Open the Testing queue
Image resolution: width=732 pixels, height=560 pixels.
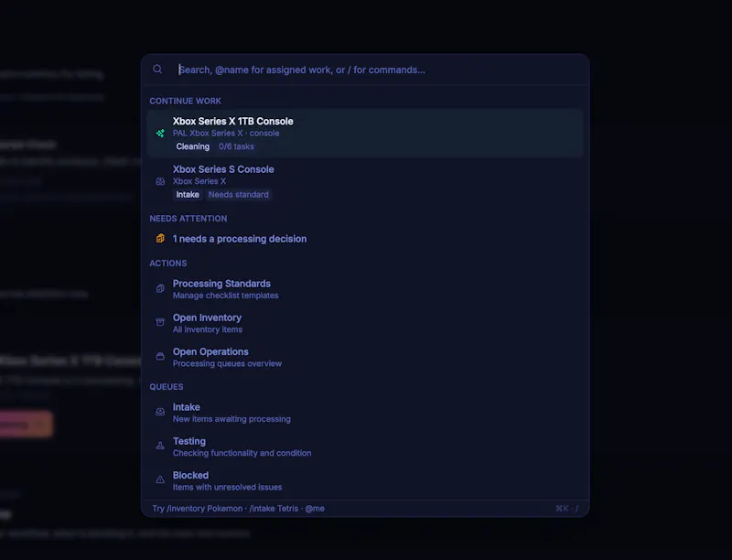(x=365, y=447)
